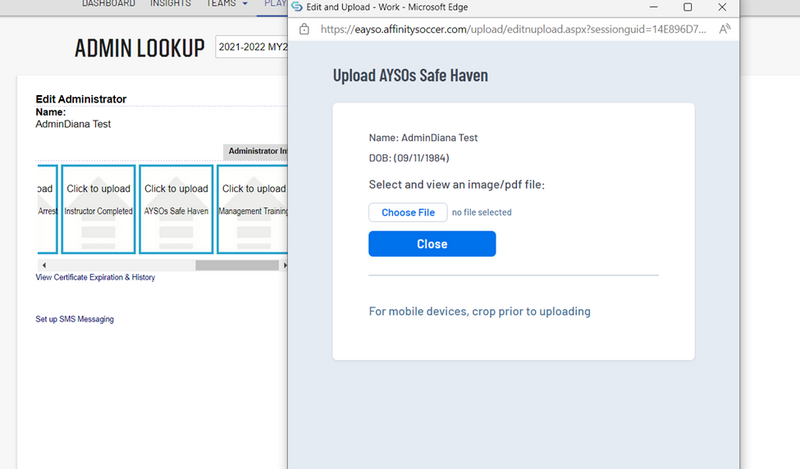Click the site info lock icon

305,30
